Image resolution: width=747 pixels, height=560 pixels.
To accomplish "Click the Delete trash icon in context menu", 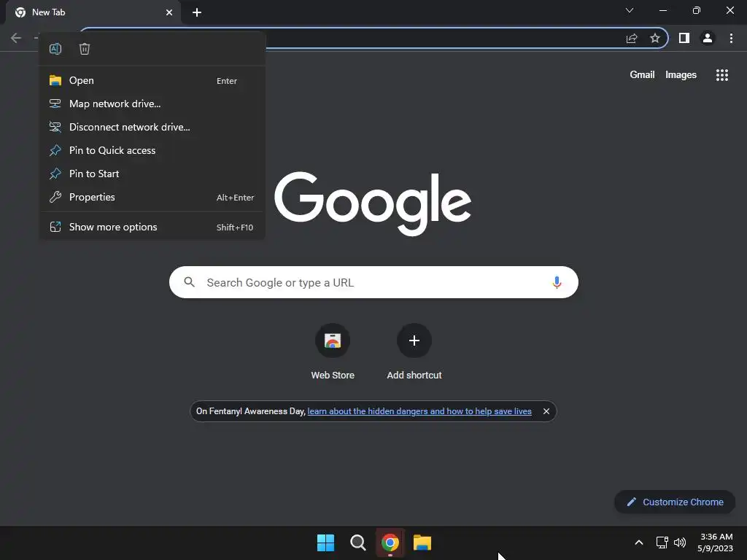I will tap(85, 49).
